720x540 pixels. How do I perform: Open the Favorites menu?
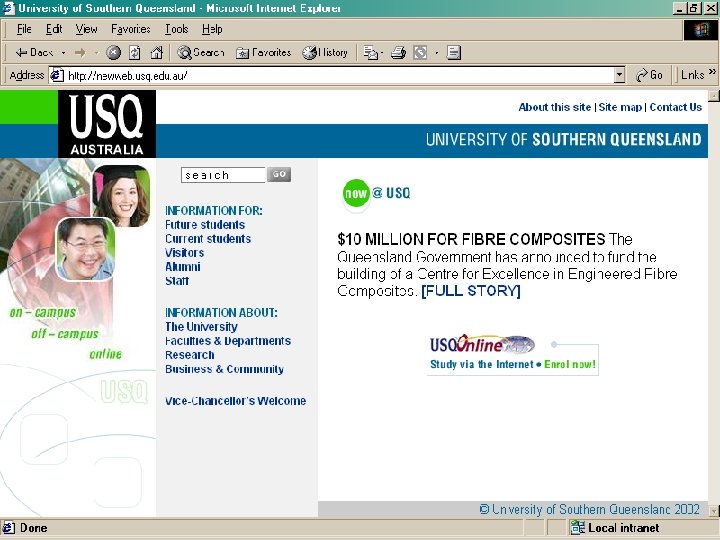click(130, 29)
